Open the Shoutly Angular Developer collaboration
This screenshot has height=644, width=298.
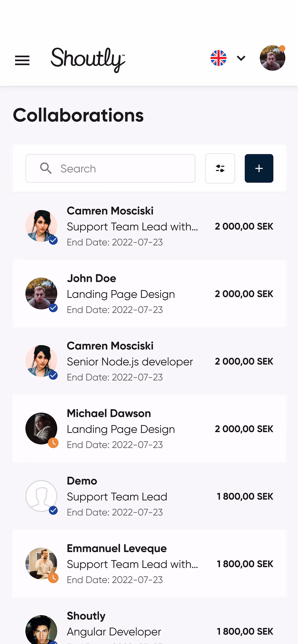point(149,623)
